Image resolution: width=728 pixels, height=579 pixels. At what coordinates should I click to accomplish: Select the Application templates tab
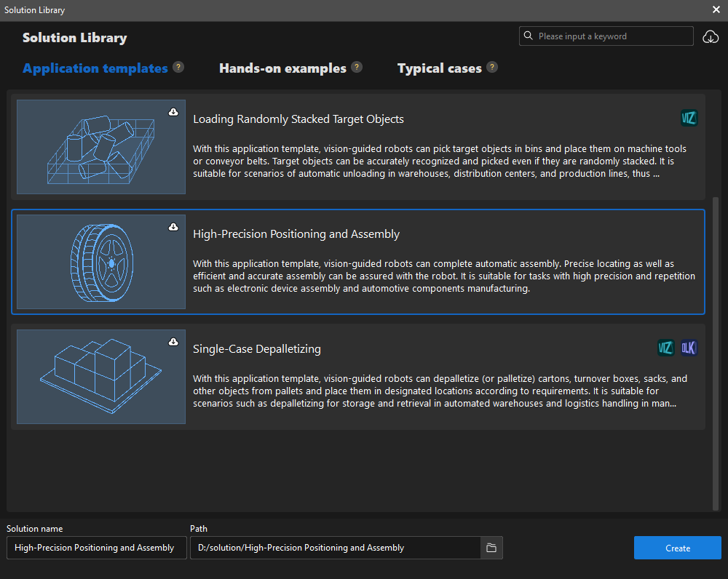click(95, 68)
